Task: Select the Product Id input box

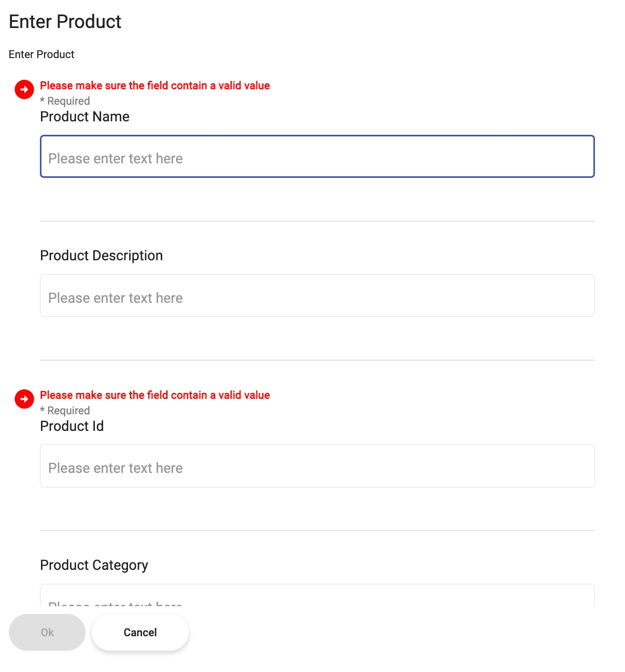Action: pos(317,466)
